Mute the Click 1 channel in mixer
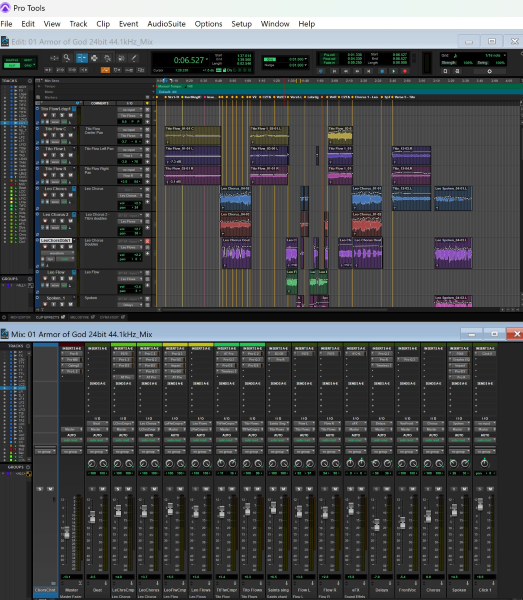This screenshot has height=600, width=523. click(490, 489)
